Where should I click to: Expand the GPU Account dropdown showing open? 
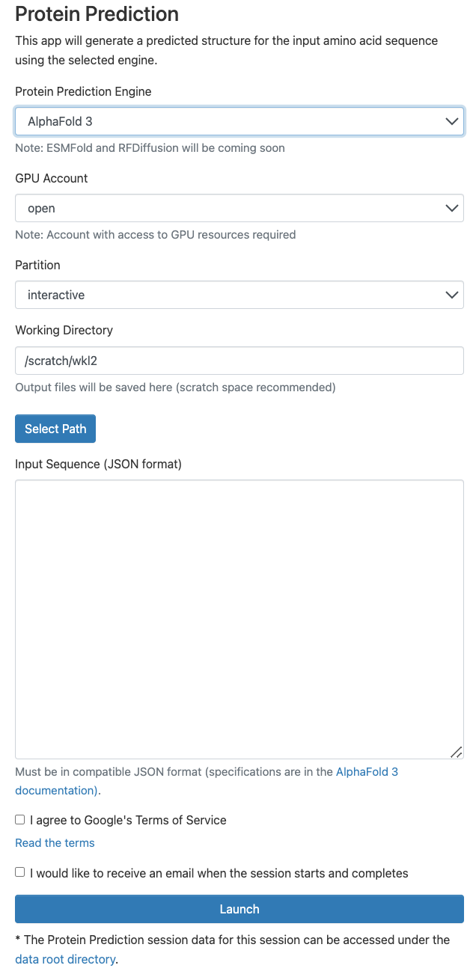coord(239,208)
